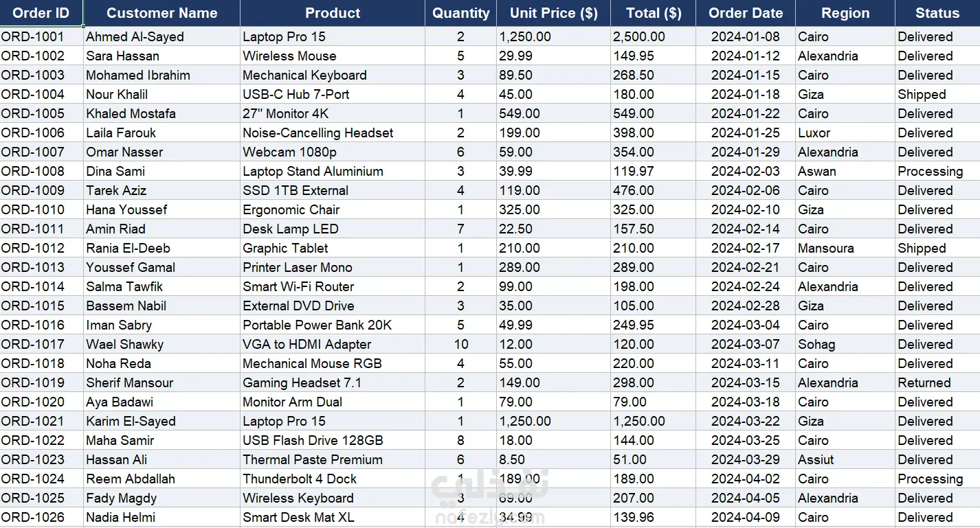Select the Order Date header cell
Viewport: 980px width, 528px height.
(x=746, y=13)
